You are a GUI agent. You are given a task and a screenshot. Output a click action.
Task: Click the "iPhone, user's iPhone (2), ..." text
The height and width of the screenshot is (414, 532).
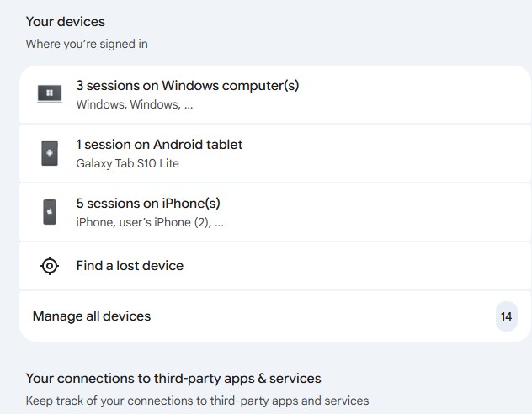tap(150, 222)
